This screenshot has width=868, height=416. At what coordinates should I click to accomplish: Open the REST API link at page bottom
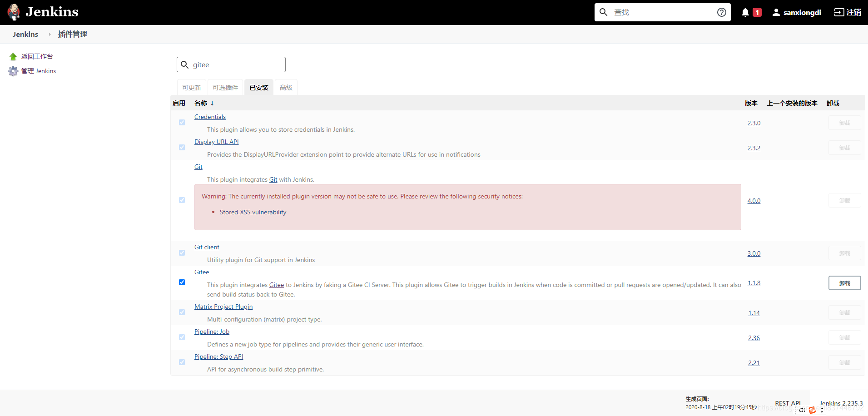[x=788, y=403]
